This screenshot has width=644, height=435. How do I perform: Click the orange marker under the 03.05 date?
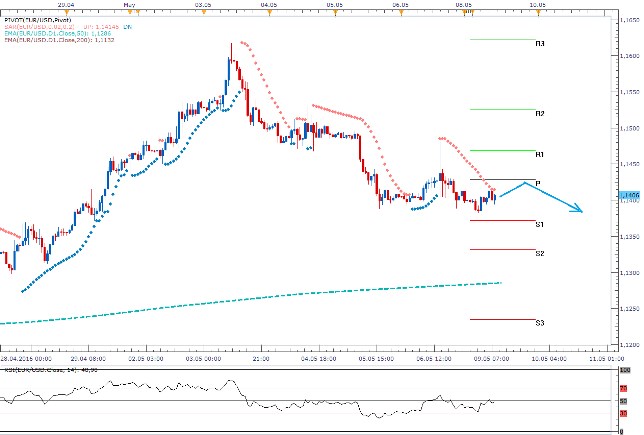click(x=197, y=12)
